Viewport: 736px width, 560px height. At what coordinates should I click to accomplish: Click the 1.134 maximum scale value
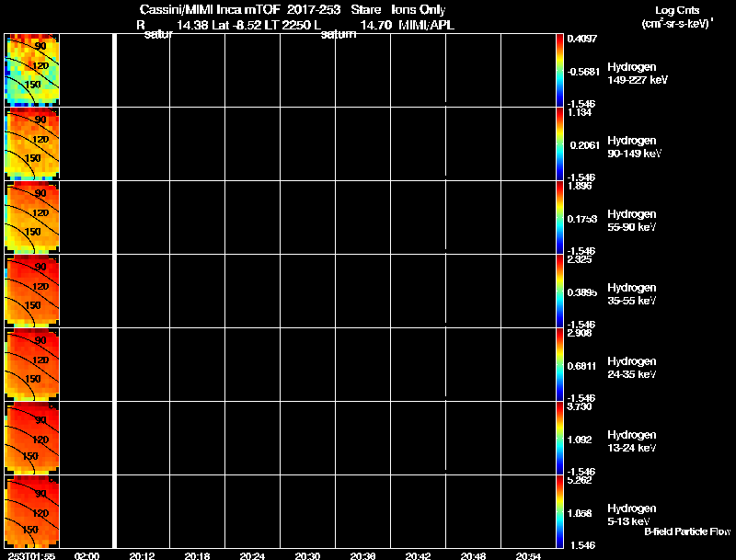coord(580,112)
